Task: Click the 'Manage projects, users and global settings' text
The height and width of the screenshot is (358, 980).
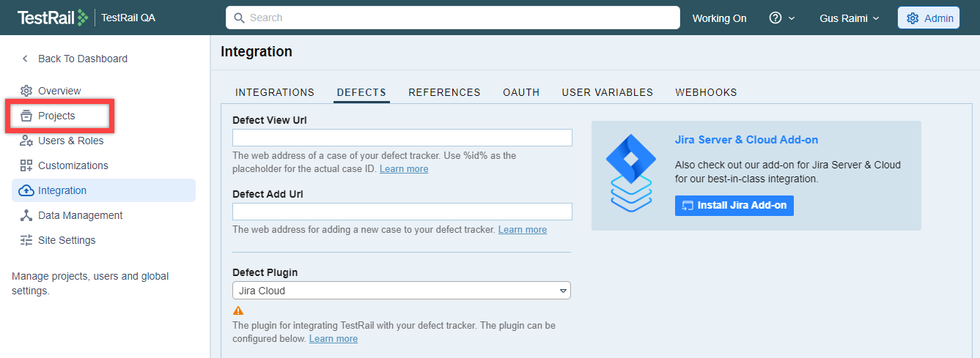Action: click(x=90, y=283)
